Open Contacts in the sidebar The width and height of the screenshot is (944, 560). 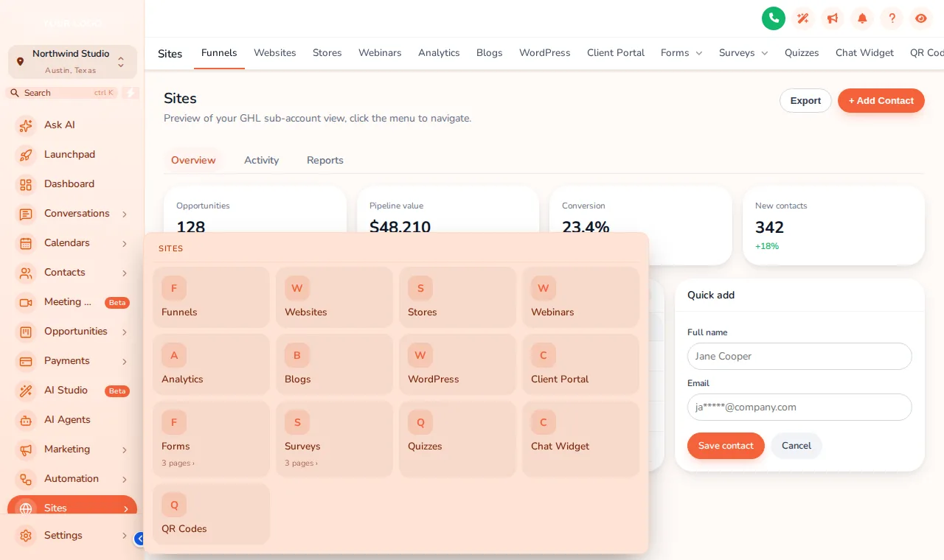tap(72, 273)
